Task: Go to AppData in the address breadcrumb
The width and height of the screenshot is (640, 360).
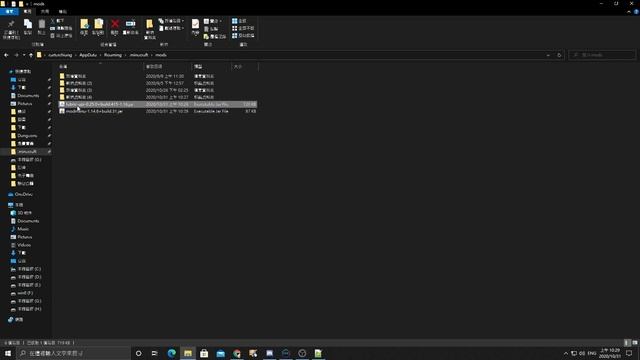Action: (x=88, y=55)
